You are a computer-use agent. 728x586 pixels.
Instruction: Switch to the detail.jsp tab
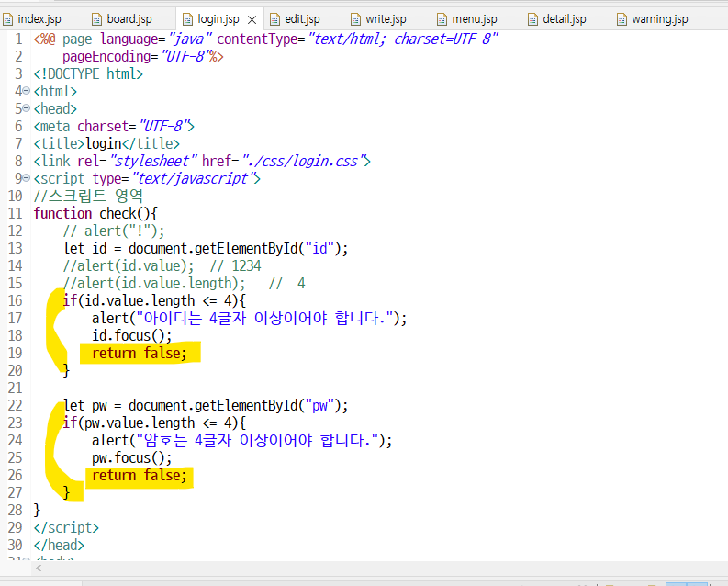pyautogui.click(x=557, y=19)
